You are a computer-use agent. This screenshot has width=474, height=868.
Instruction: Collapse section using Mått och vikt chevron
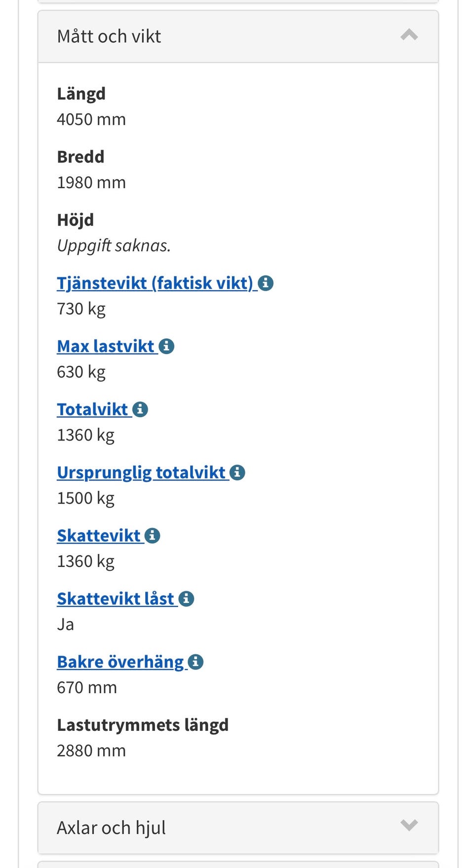[x=409, y=36]
